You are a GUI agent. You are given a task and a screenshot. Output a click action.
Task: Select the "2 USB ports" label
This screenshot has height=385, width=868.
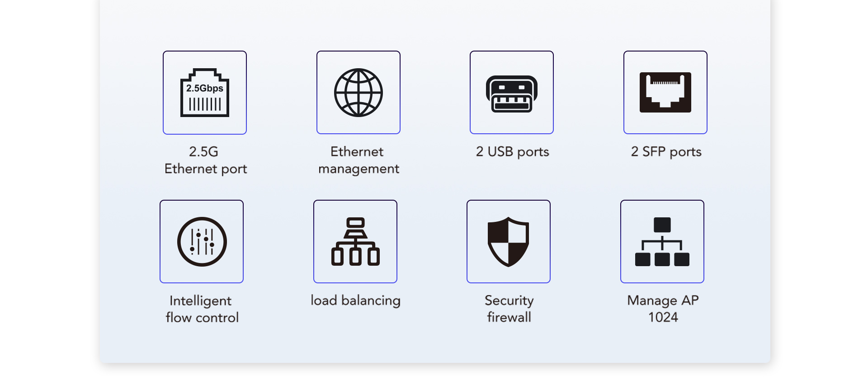point(512,152)
